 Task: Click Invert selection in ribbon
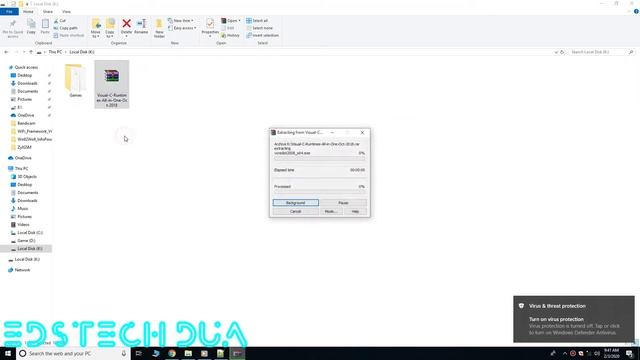tap(262, 36)
